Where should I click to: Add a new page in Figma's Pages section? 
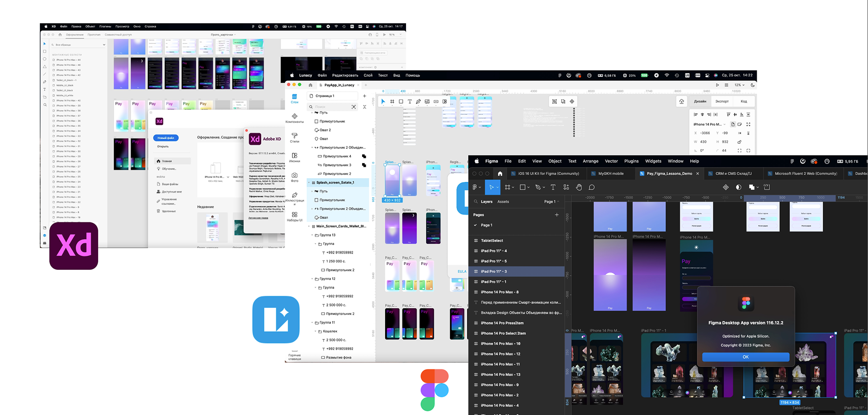tap(557, 215)
